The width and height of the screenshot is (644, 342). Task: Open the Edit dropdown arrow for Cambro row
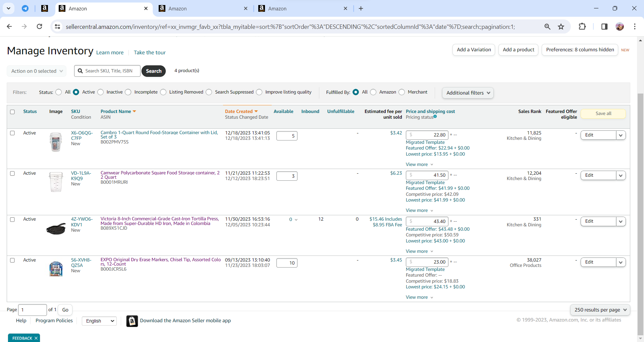(621, 135)
